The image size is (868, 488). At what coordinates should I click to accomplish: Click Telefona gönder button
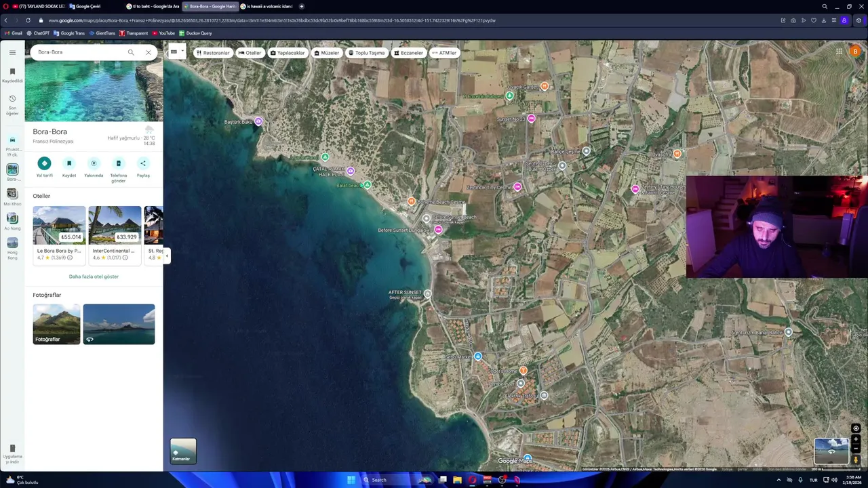pyautogui.click(x=118, y=170)
